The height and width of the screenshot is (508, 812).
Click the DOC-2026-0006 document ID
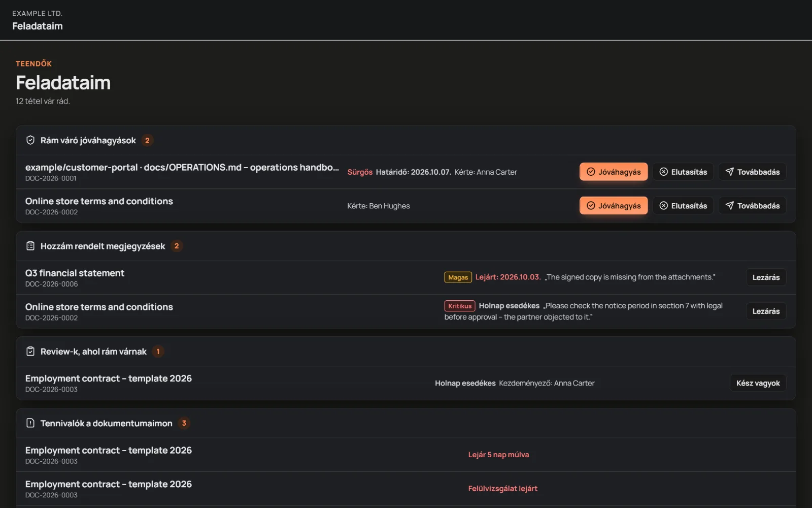coord(51,284)
